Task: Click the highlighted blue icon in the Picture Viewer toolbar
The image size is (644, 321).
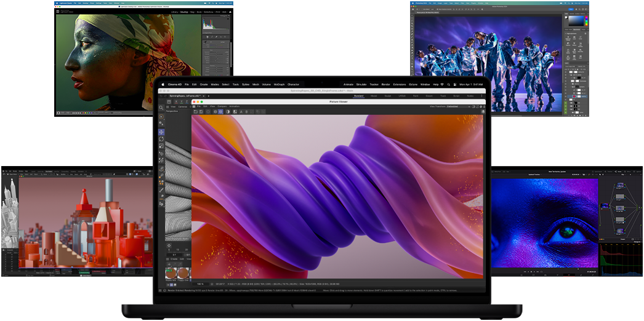Action: click(220, 111)
